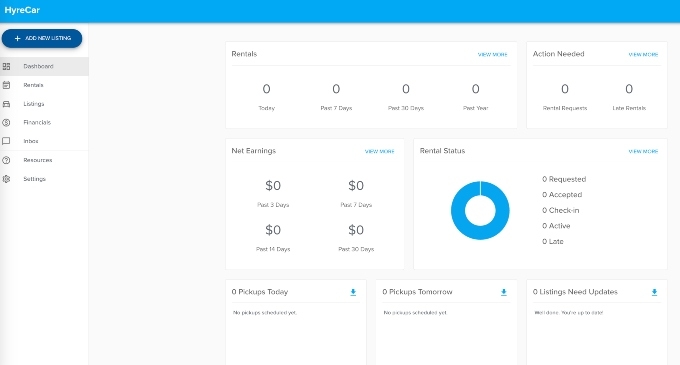Screen dimensions: 680x365
Task: Click the Inbox chat icon
Action: (x=6, y=141)
